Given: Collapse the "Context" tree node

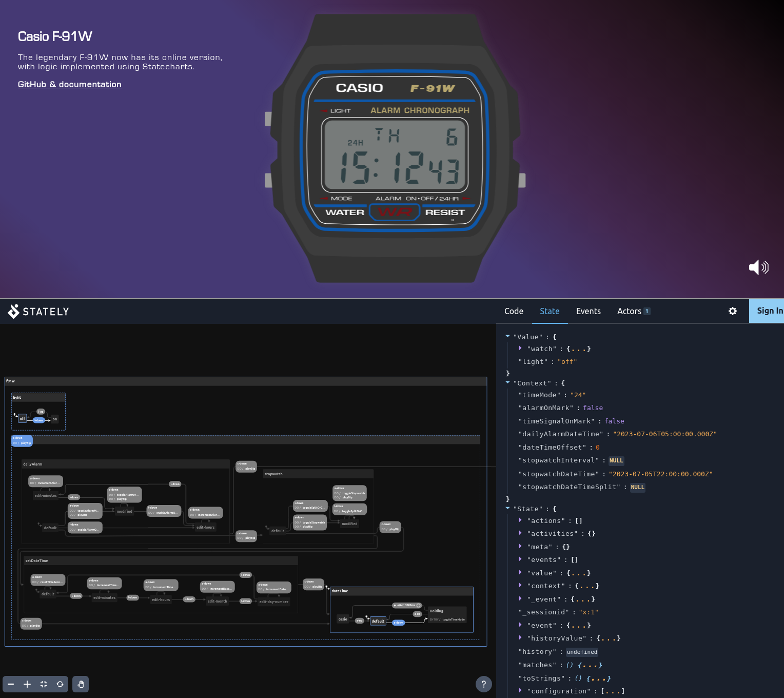Looking at the screenshot, I should pyautogui.click(x=507, y=383).
